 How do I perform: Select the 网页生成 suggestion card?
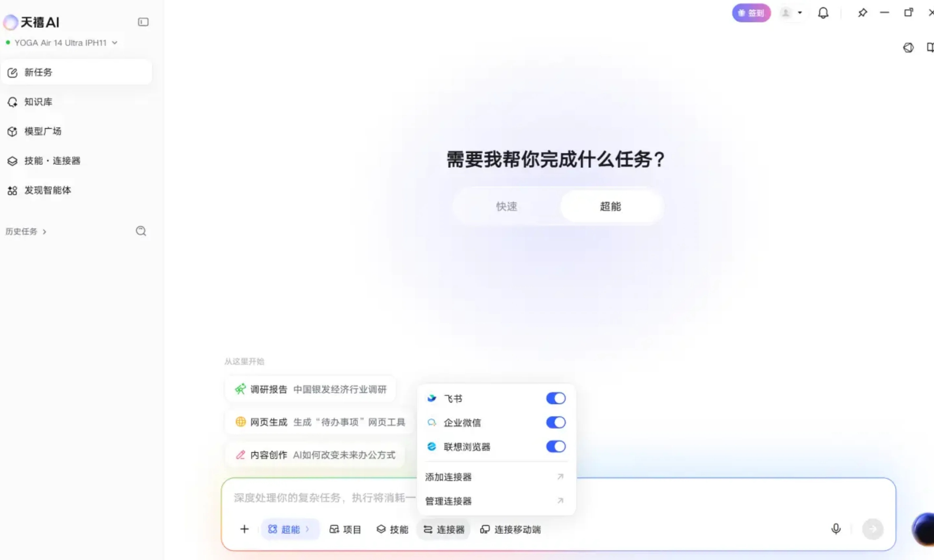point(320,422)
